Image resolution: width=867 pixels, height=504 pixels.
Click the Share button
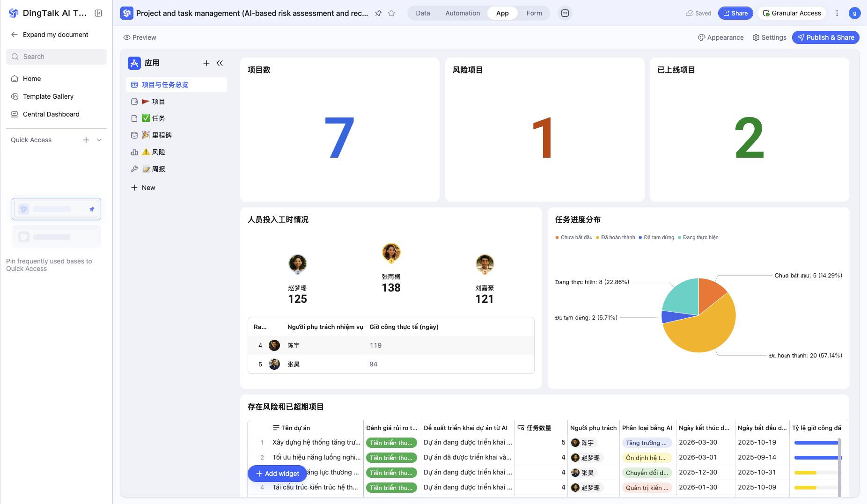735,13
